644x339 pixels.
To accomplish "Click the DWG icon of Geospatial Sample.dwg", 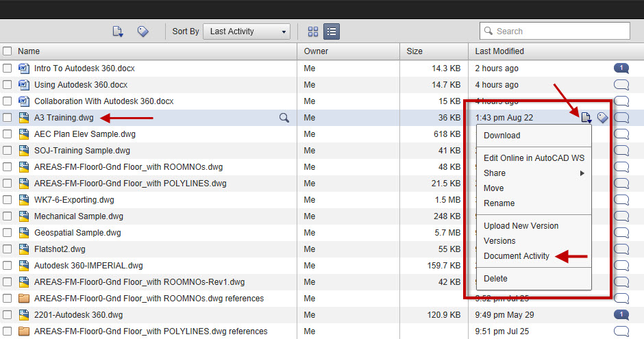I will tap(24, 233).
